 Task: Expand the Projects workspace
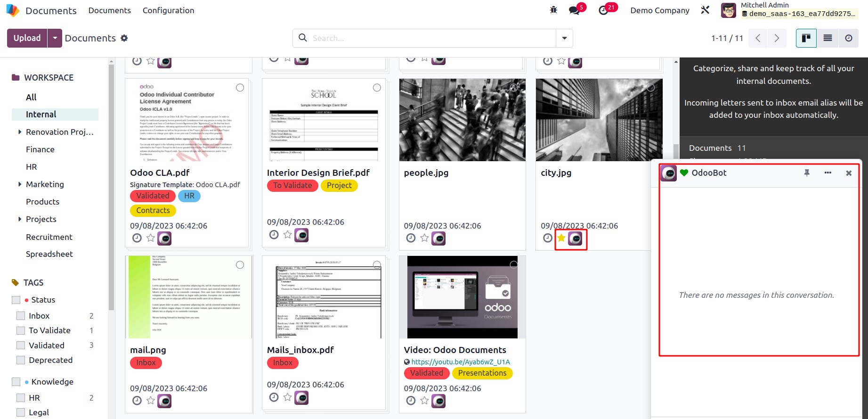click(20, 219)
